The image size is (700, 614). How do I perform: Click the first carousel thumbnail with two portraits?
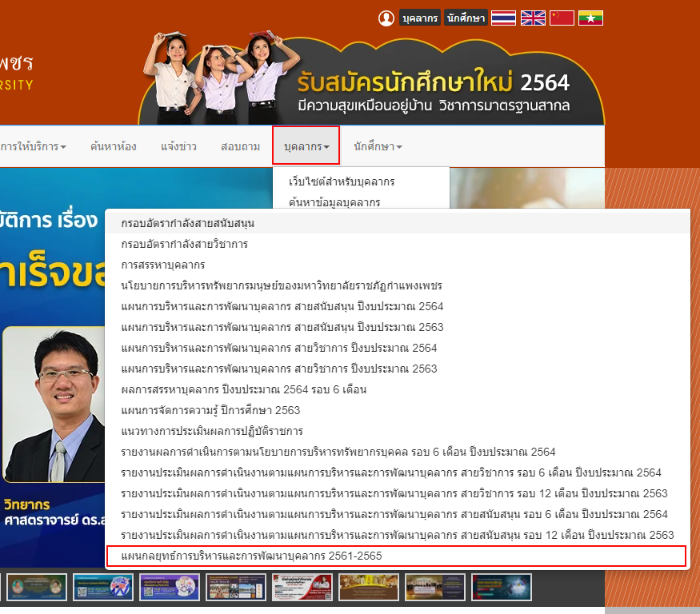tap(37, 587)
